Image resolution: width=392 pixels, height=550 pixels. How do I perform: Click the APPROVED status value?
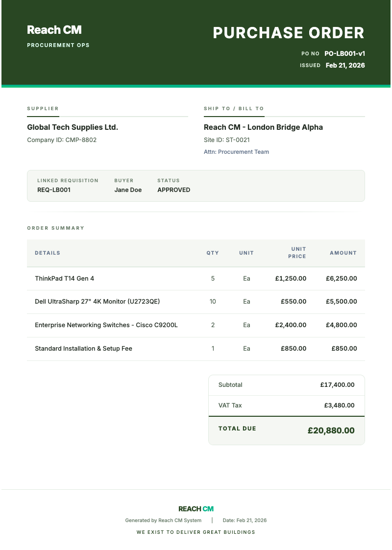click(x=174, y=190)
